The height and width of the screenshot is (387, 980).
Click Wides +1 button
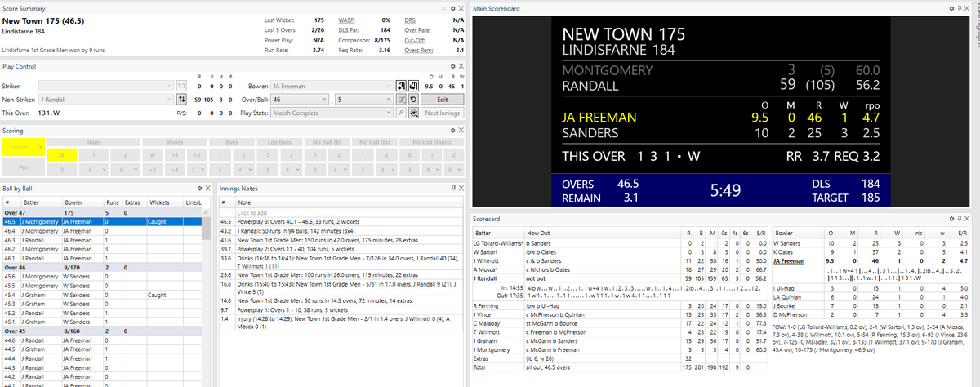pyautogui.click(x=175, y=154)
